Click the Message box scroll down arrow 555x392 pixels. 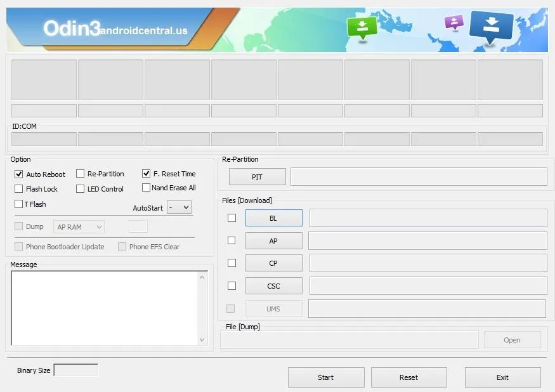tap(202, 339)
